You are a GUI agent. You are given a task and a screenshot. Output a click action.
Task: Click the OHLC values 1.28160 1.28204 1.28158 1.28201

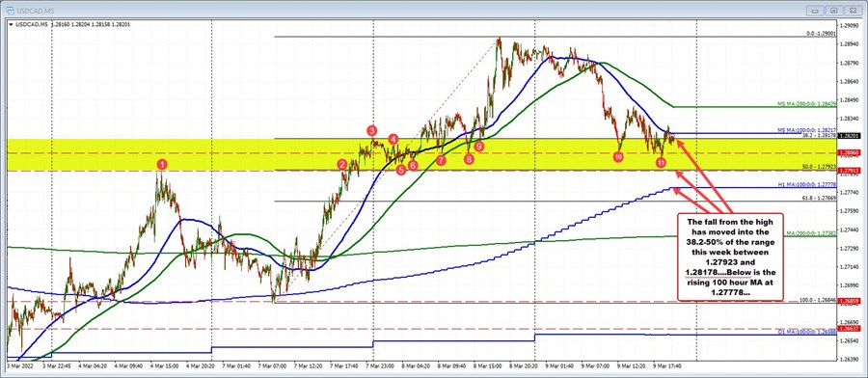coord(91,23)
